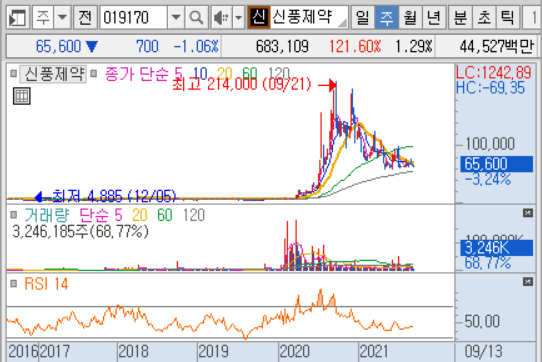Click the 신풍제약 chart legend label
The height and width of the screenshot is (362, 542).
tap(54, 74)
